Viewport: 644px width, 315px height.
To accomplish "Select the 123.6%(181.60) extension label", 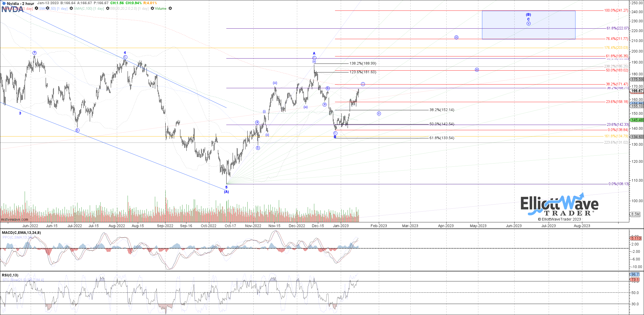I will click(363, 72).
